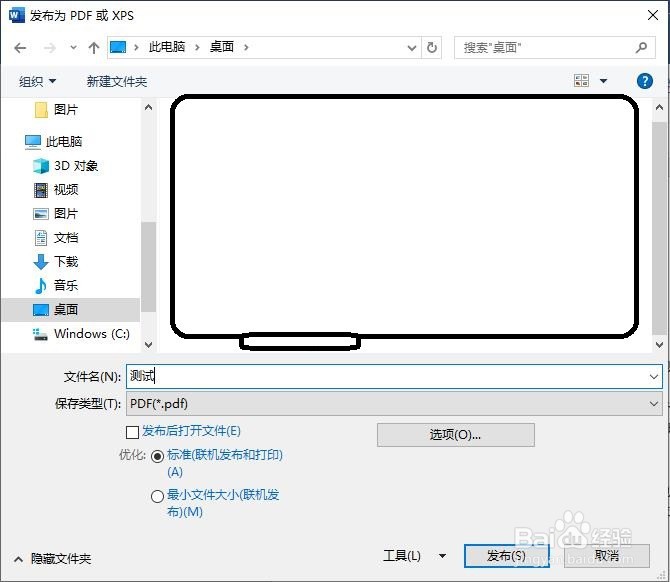The width and height of the screenshot is (670, 582).
Task: Open 下载 folder in sidebar
Action: [66, 262]
